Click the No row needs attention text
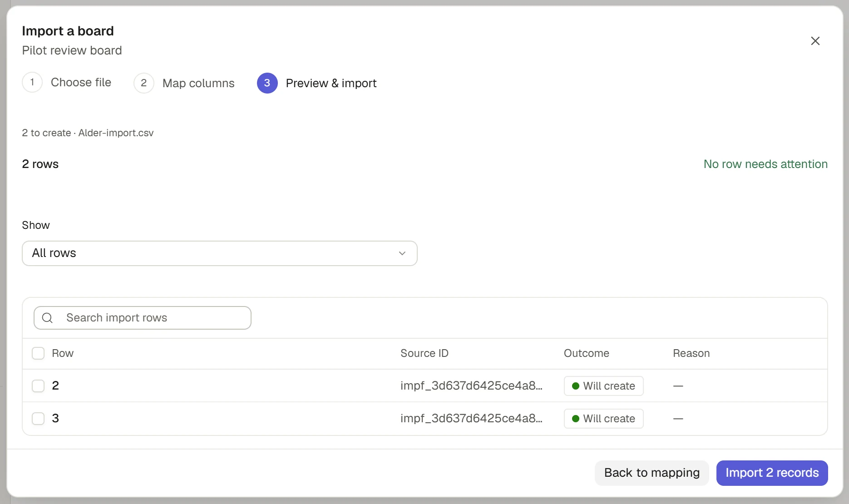The width and height of the screenshot is (849, 504). click(765, 164)
